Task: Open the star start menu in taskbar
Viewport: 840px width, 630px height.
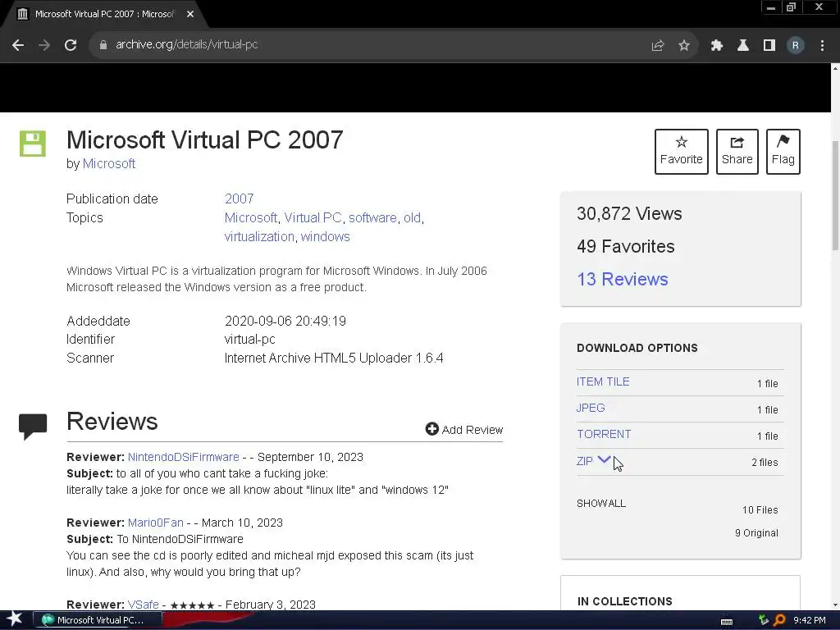Action: tap(15, 619)
